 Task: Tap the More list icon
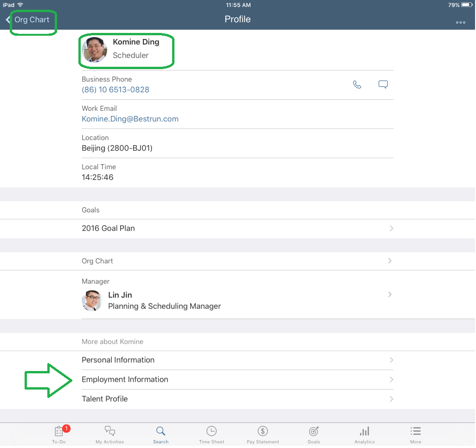416,431
